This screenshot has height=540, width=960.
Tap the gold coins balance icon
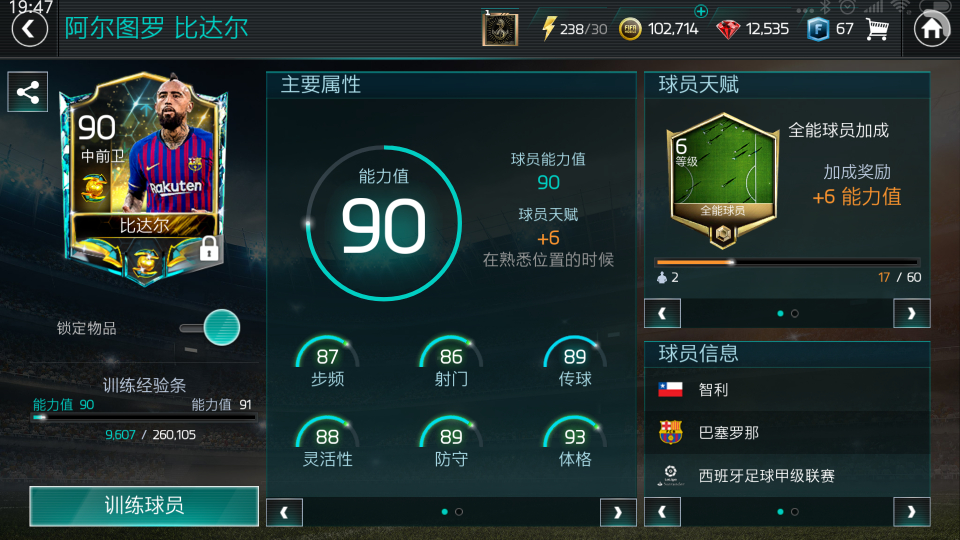(630, 29)
